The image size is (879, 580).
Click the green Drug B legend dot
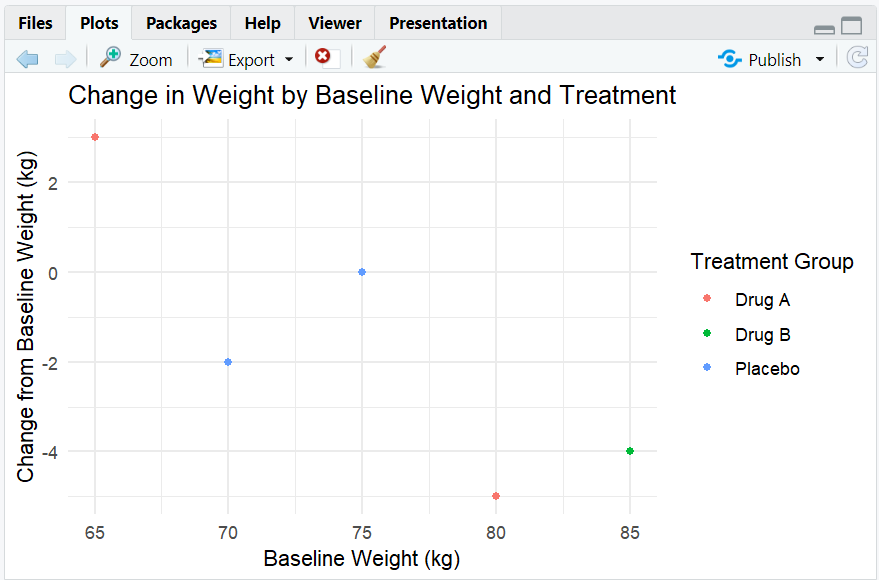707,333
